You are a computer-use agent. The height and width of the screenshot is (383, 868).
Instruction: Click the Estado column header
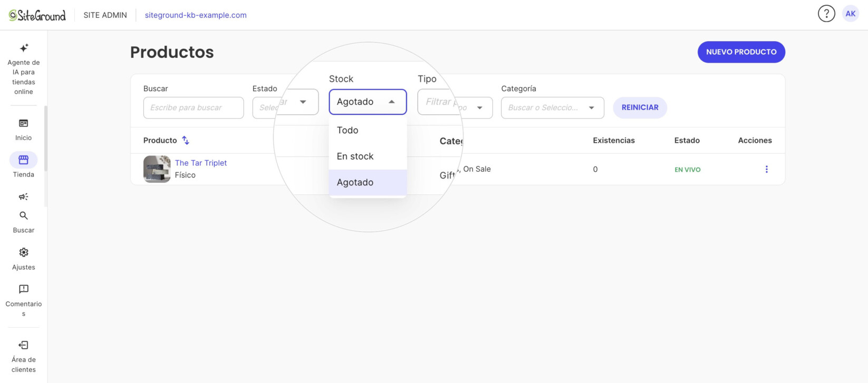coord(687,140)
